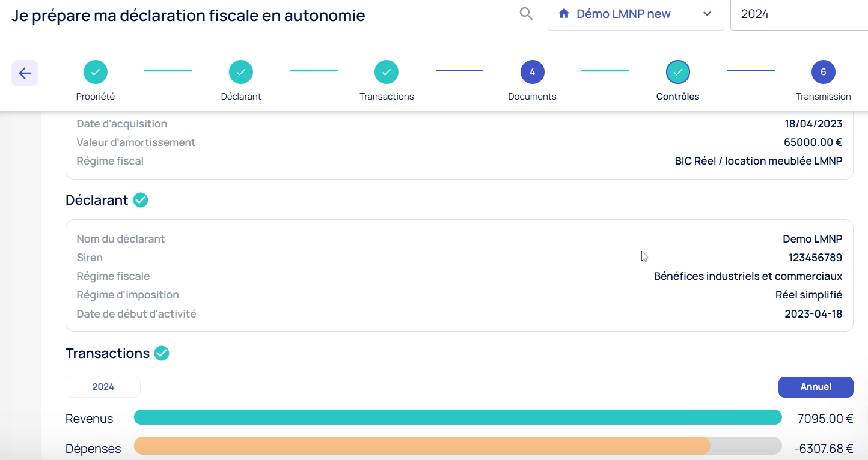The height and width of the screenshot is (460, 868).
Task: Click the green check next to Transactions heading
Action: pyautogui.click(x=162, y=353)
